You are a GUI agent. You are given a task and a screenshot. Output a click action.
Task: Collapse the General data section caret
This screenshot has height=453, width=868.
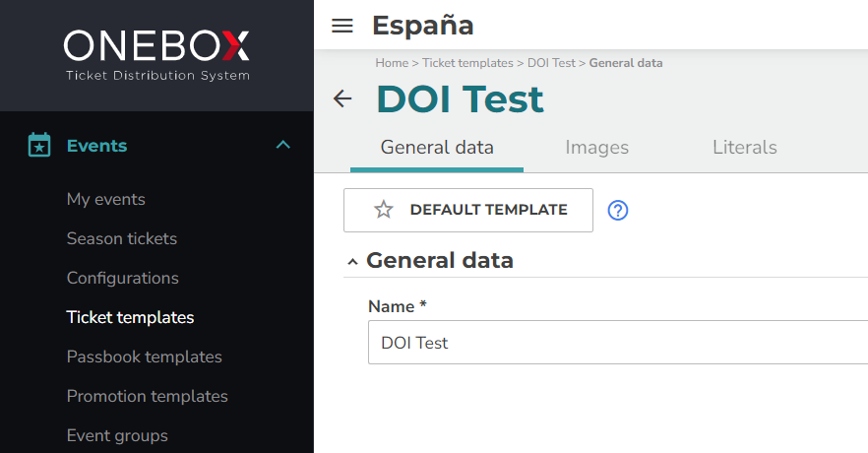click(x=352, y=261)
